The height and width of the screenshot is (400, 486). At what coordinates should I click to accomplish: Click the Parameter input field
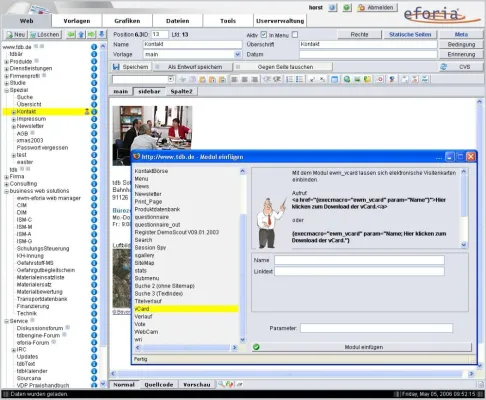(x=376, y=328)
